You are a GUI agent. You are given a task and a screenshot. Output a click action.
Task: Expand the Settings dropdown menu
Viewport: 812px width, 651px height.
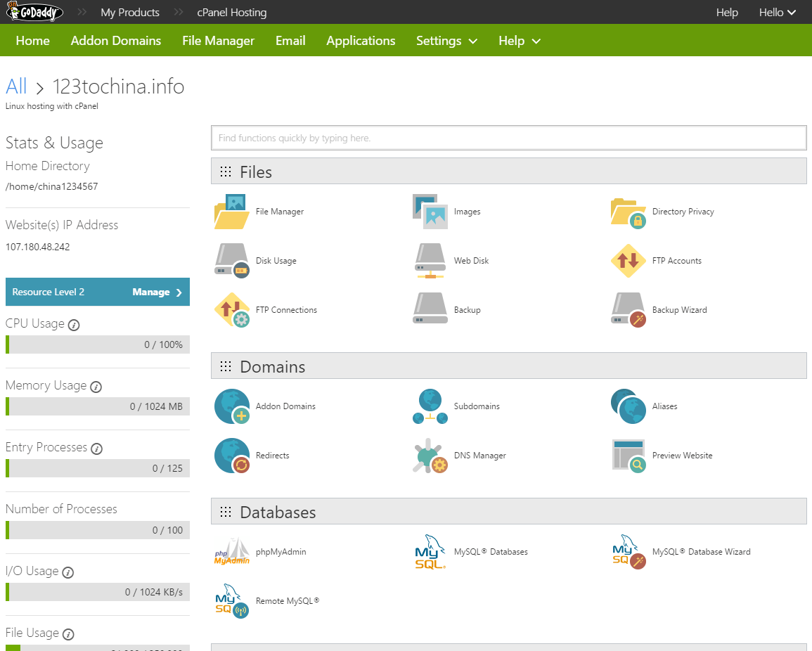446,41
